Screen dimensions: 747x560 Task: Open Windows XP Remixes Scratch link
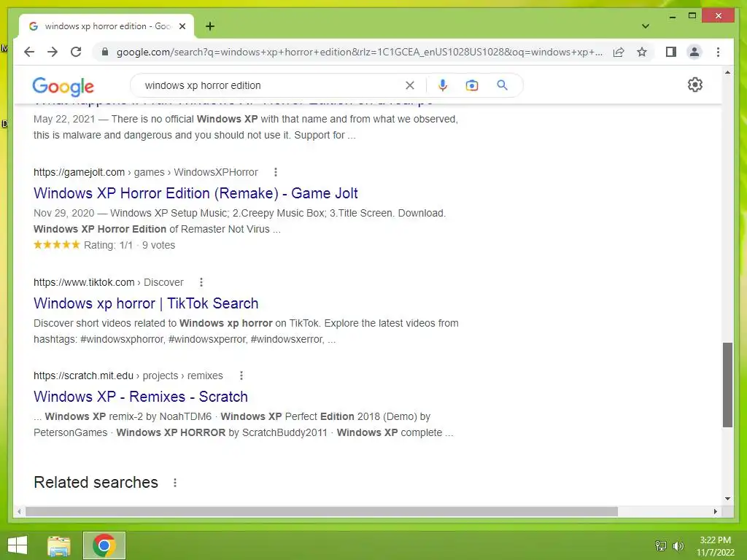(x=141, y=396)
